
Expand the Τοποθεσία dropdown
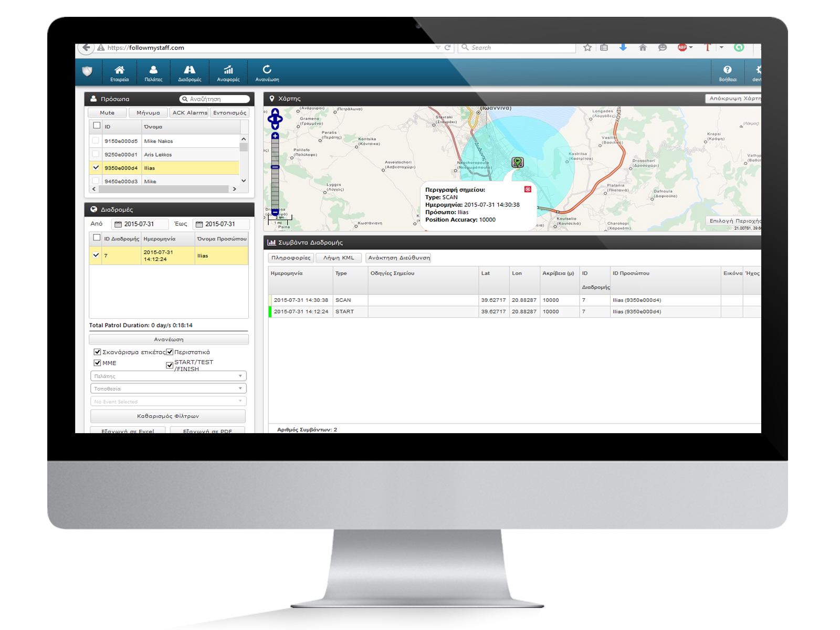(x=168, y=388)
